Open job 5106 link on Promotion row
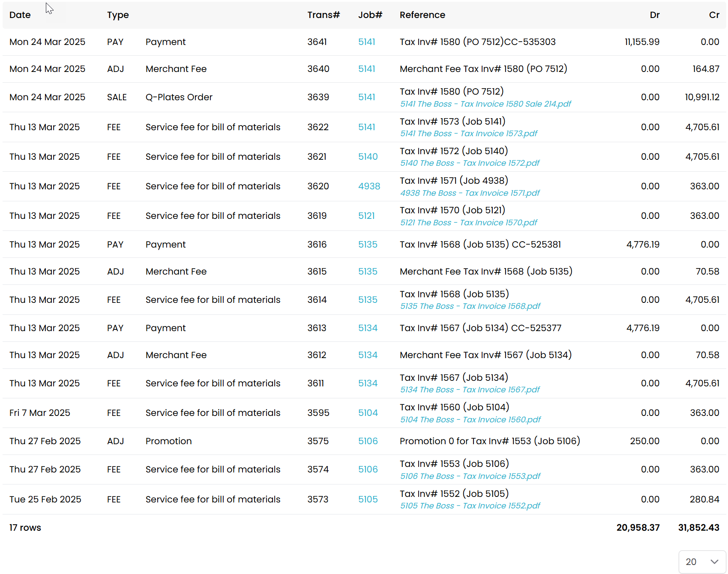 (x=368, y=441)
